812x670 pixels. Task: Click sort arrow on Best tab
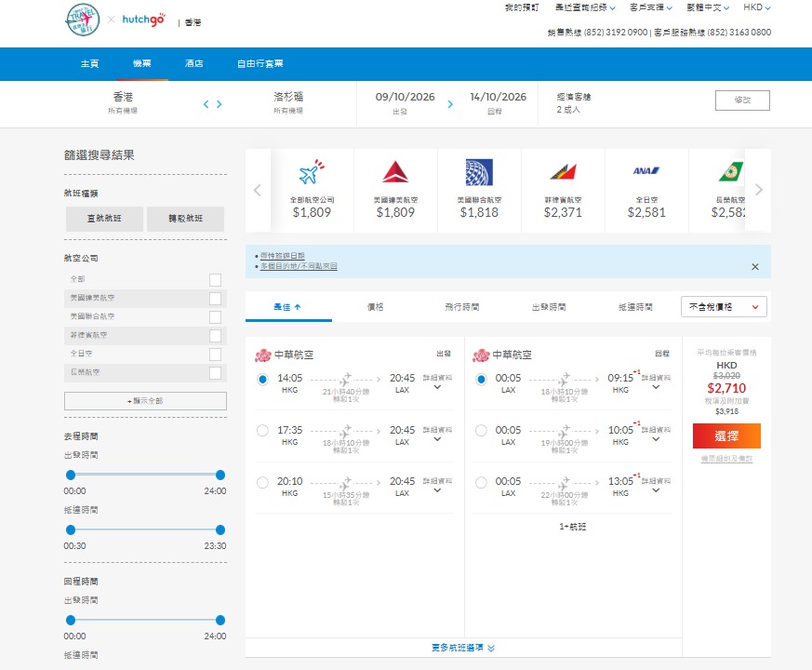click(x=298, y=307)
